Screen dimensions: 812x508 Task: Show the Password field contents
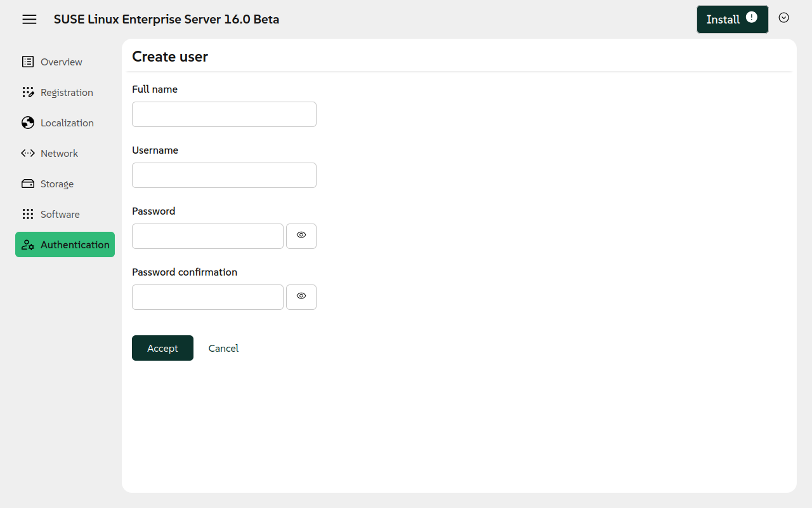click(x=301, y=236)
